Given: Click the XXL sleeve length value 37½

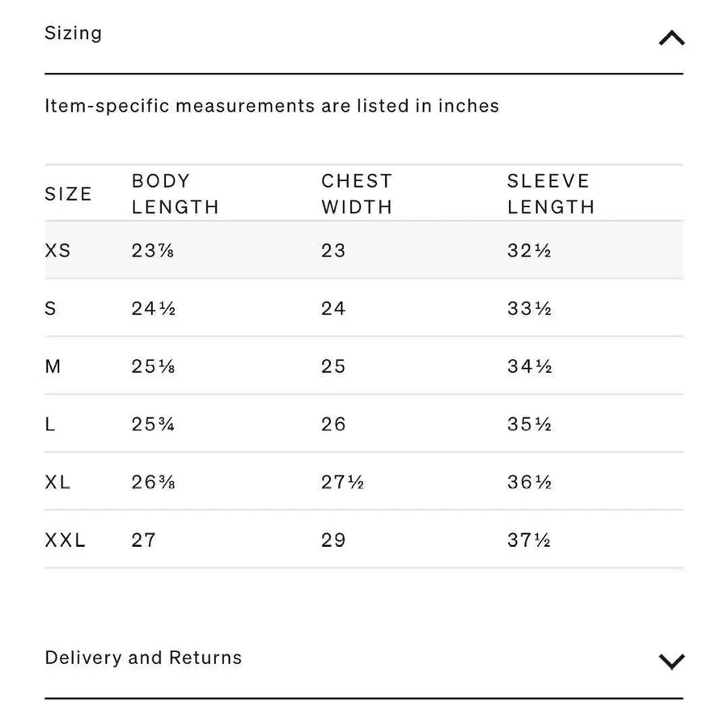Looking at the screenshot, I should pos(529,540).
